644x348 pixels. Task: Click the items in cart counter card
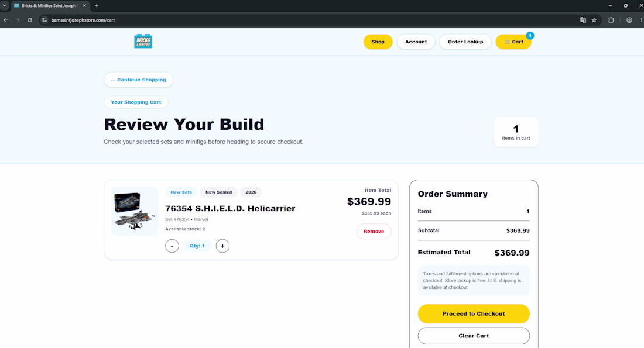(516, 132)
